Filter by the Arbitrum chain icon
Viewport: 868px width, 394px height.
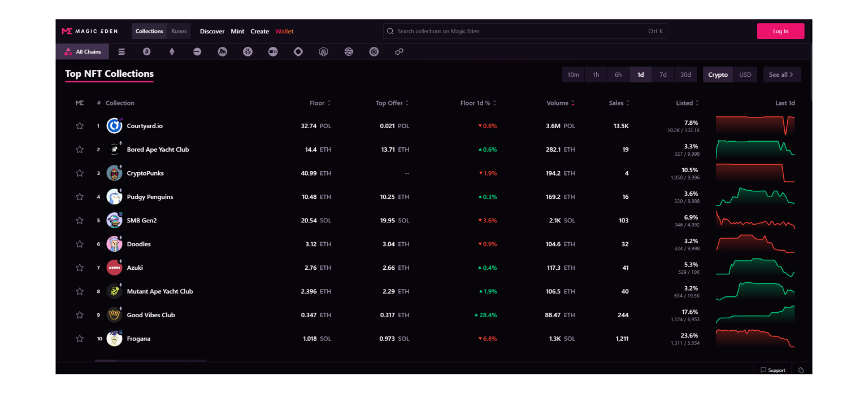click(323, 52)
